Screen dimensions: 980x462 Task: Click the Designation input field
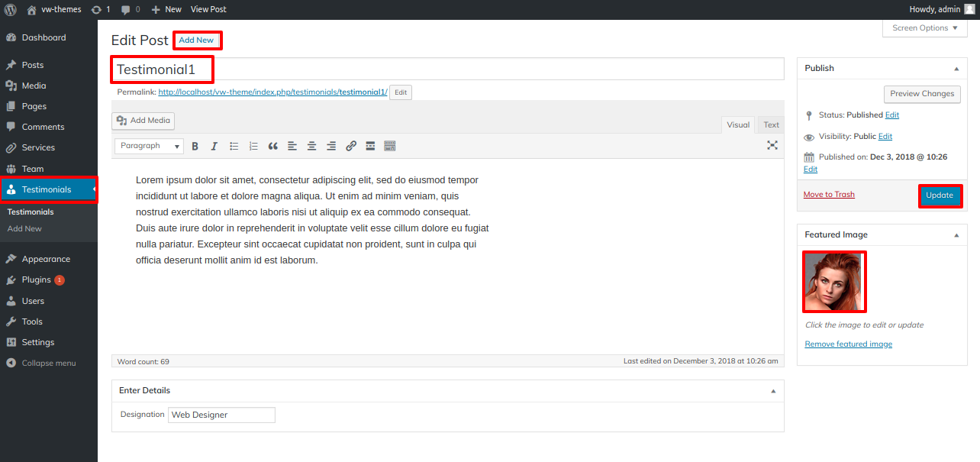click(x=221, y=415)
